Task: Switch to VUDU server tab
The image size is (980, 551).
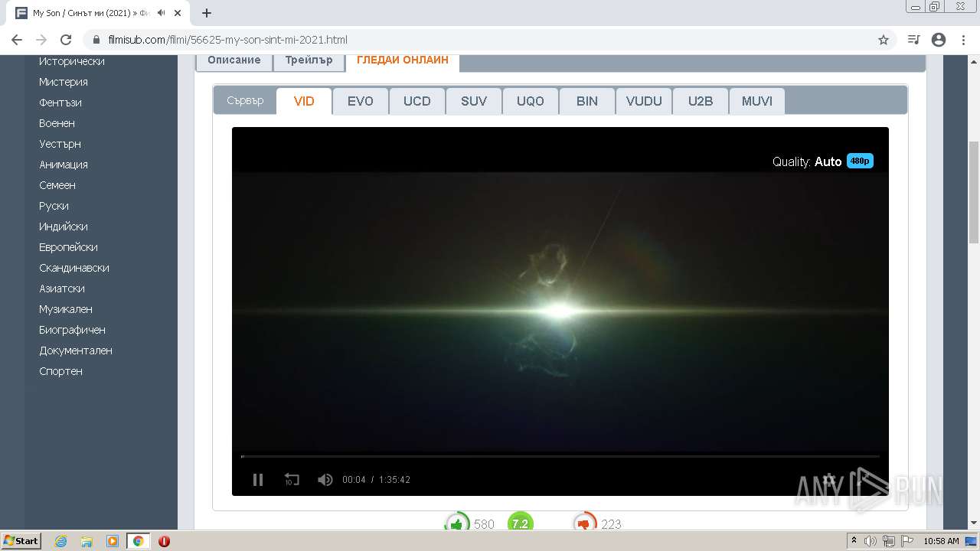Action: pyautogui.click(x=644, y=101)
